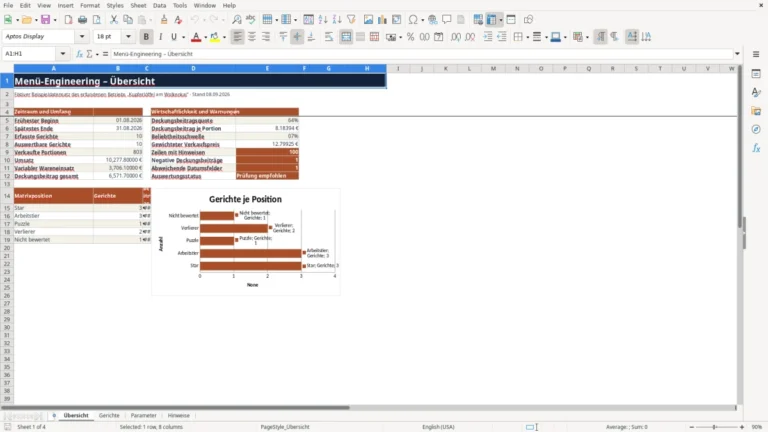
Task: Click the AutoFilter funnel icon
Action: coord(351,20)
